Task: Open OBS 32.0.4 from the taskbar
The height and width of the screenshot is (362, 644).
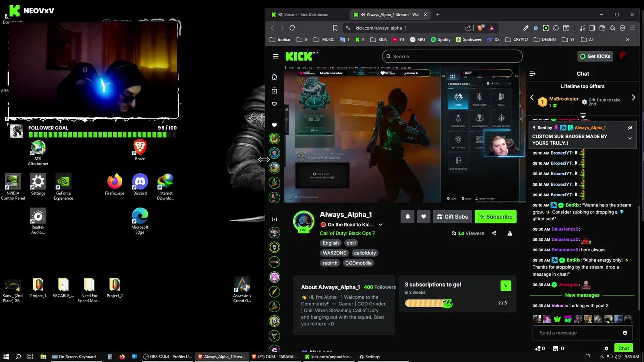Action: coord(168,357)
